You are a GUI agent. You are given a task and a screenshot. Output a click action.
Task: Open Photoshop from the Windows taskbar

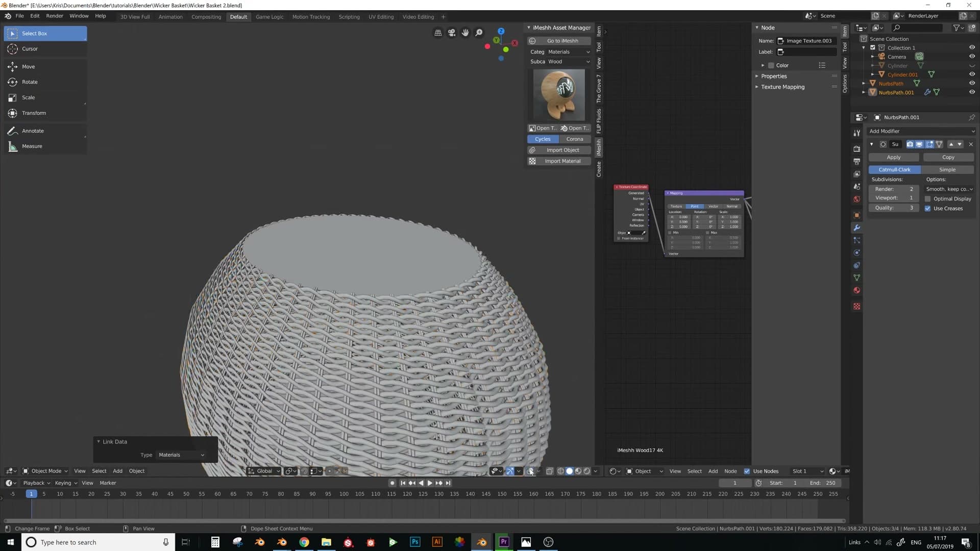coord(415,542)
